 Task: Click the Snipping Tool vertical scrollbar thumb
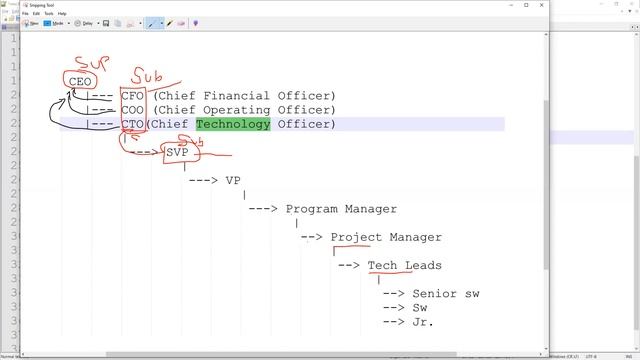tap(546, 184)
